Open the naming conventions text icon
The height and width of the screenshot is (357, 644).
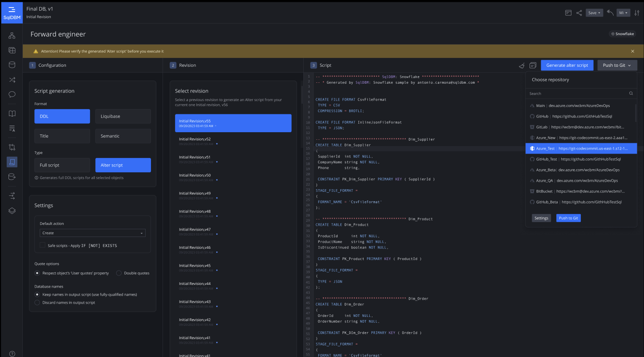click(12, 129)
